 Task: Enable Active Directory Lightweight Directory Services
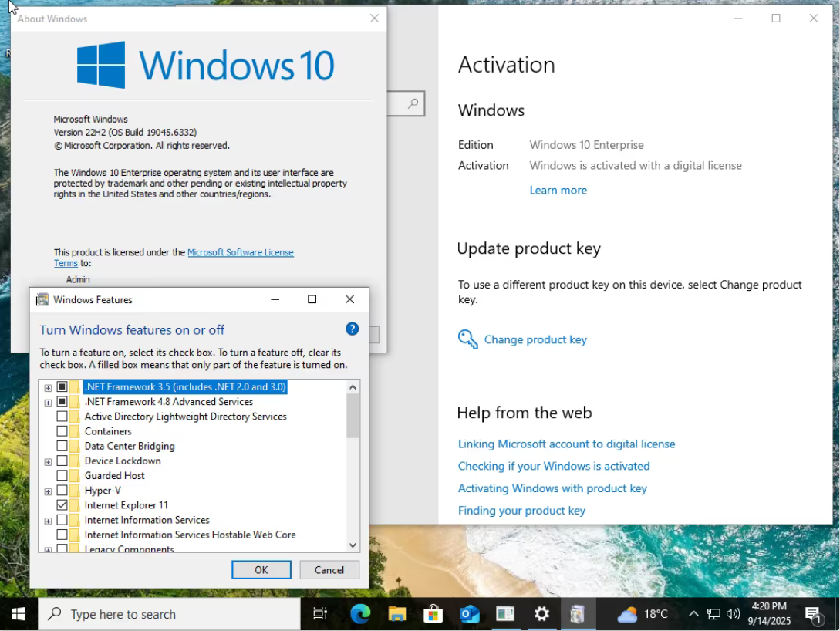(x=62, y=417)
